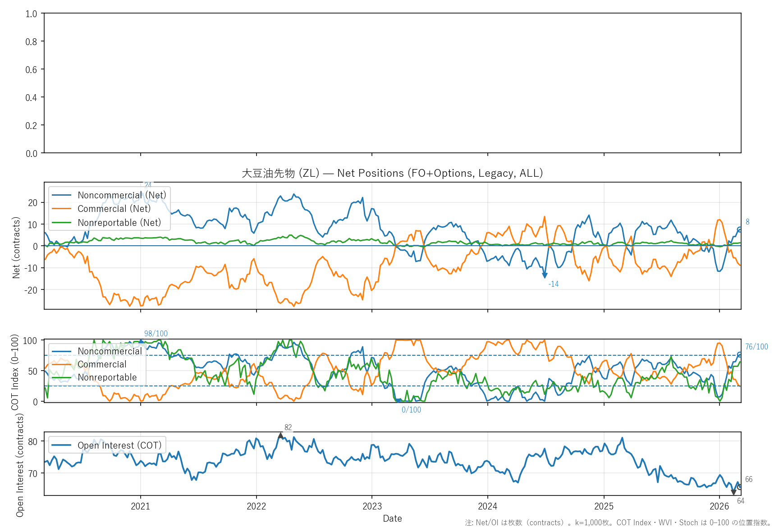Click the latest-value circle marker on Net Positions
779x532 pixels.
pyautogui.click(x=739, y=229)
